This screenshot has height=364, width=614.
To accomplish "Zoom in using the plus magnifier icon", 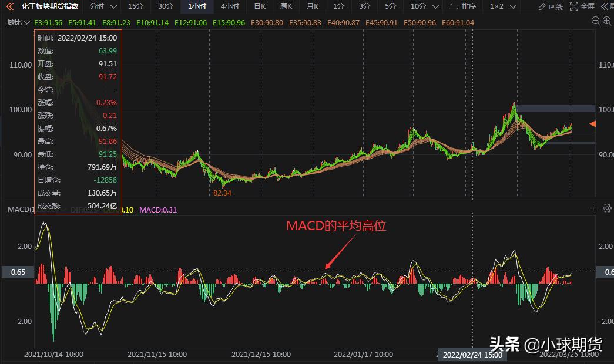I will [x=596, y=21].
